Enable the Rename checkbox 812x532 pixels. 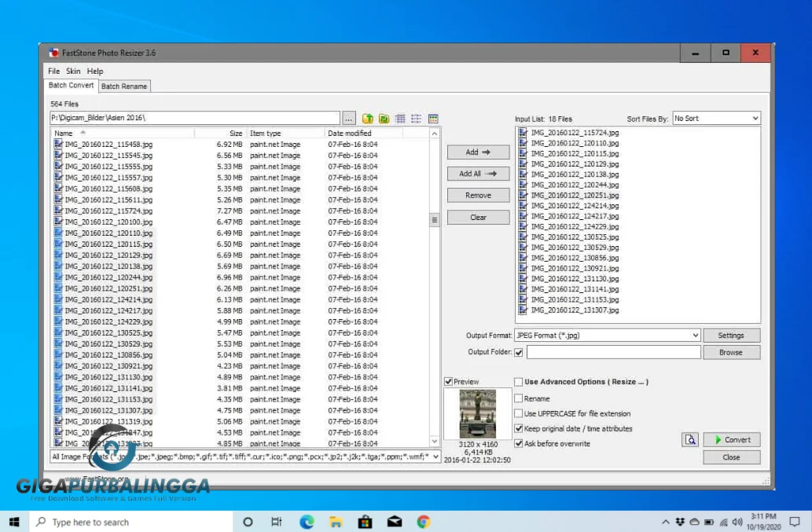(x=517, y=398)
